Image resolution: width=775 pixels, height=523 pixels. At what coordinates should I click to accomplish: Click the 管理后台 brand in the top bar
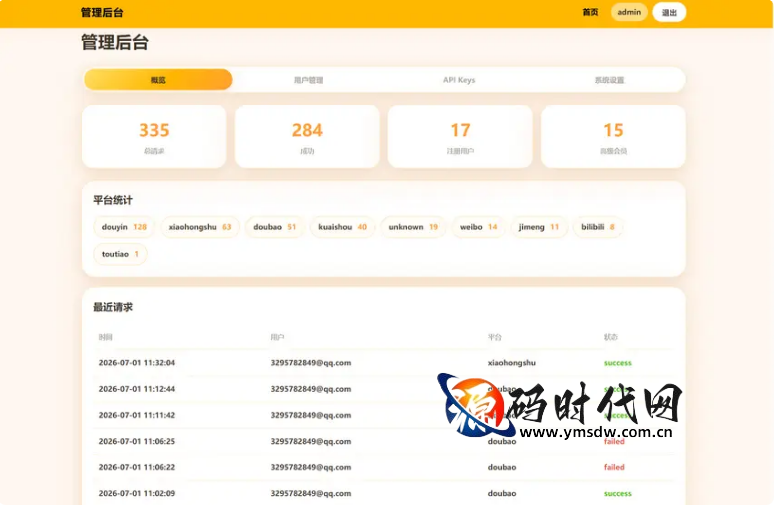(x=102, y=13)
